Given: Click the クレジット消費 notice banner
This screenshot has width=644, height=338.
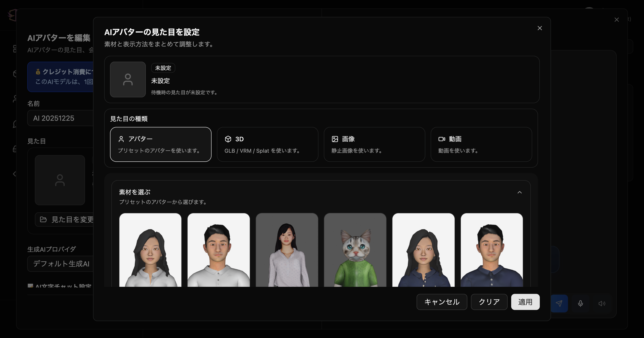Looking at the screenshot, I should coord(60,77).
